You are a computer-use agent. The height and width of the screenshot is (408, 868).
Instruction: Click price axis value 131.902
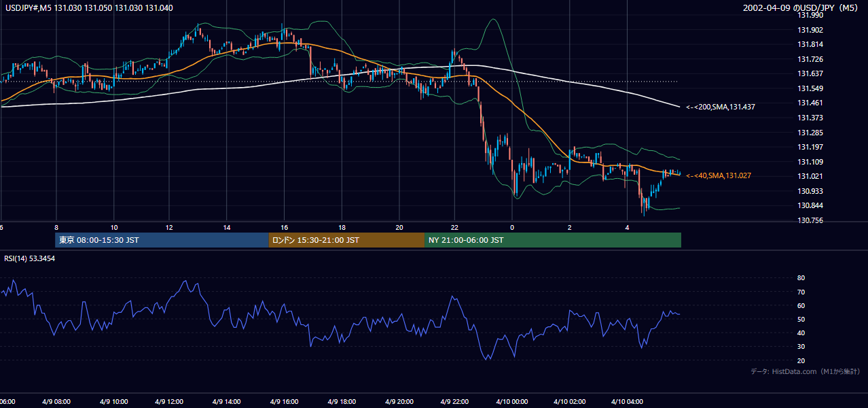pyautogui.click(x=811, y=30)
